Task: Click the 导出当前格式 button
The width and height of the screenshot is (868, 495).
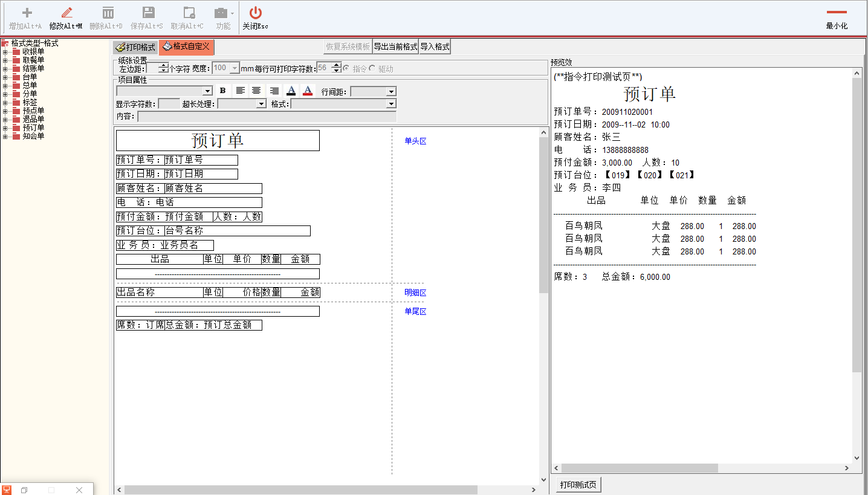Action: [x=395, y=47]
